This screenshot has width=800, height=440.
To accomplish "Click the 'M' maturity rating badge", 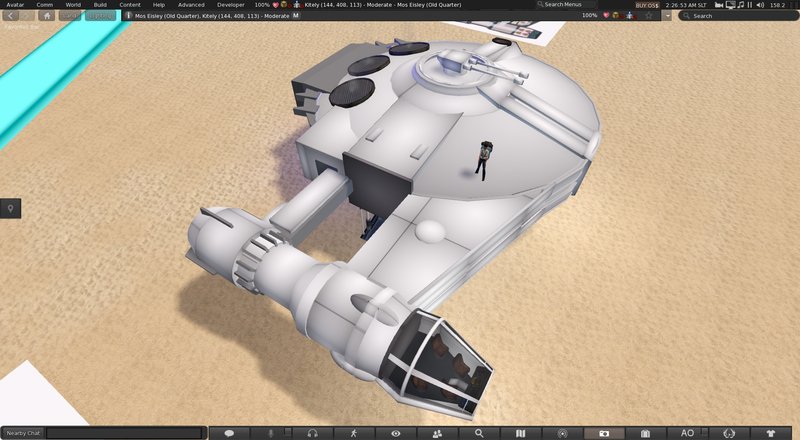I will 295,16.
